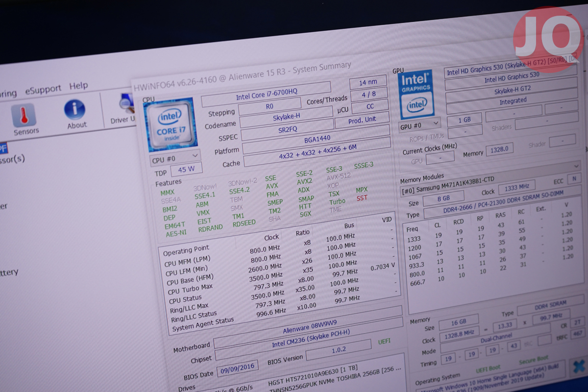Click the tRFC 467 field

pyautogui.click(x=578, y=334)
